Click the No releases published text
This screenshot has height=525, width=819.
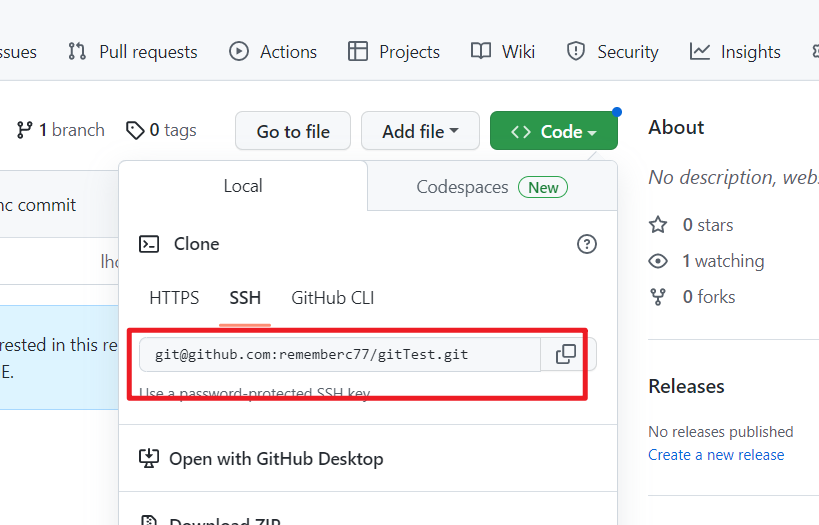721,432
